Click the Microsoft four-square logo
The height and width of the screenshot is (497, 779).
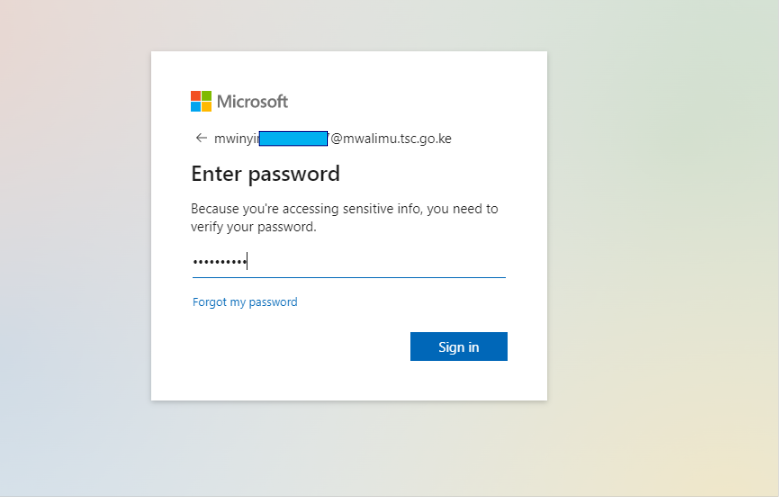[x=201, y=101]
